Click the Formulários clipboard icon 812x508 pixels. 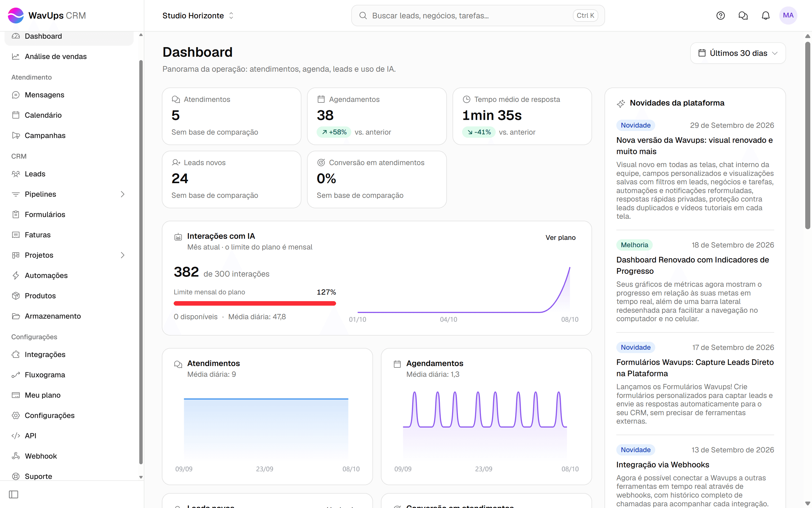16,214
